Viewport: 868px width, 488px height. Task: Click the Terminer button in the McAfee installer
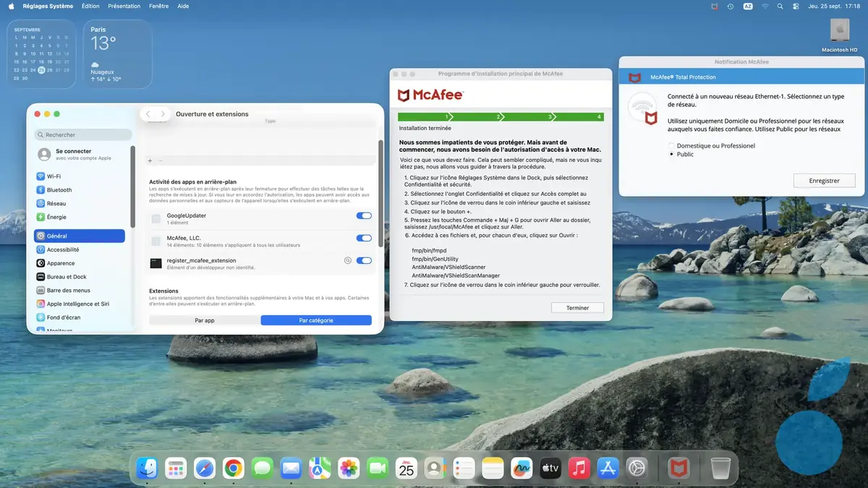point(576,307)
